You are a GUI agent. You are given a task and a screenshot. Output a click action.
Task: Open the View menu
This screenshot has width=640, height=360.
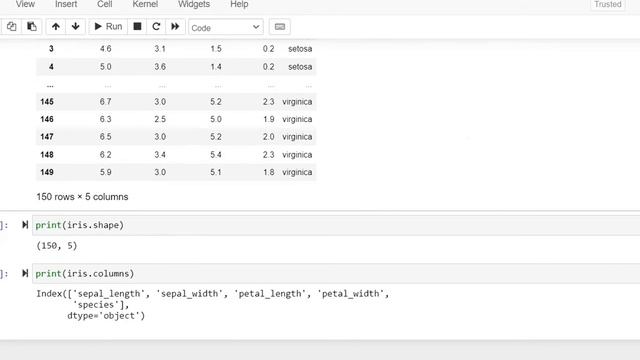(x=25, y=4)
